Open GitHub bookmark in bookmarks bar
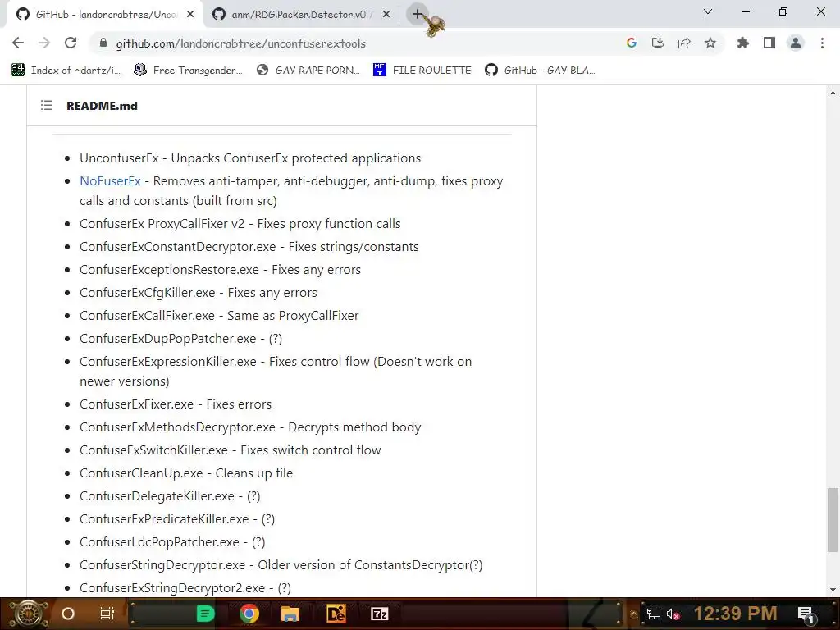This screenshot has width=840, height=630. click(x=540, y=71)
